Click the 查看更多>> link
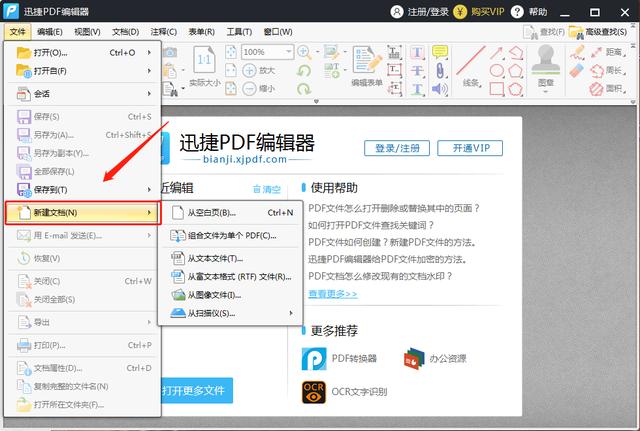Viewport: 640px width, 431px height. coord(332,293)
